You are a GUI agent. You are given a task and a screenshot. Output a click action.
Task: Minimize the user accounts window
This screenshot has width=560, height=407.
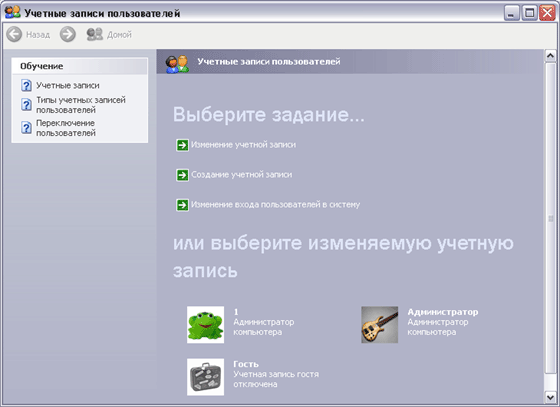pyautogui.click(x=512, y=13)
